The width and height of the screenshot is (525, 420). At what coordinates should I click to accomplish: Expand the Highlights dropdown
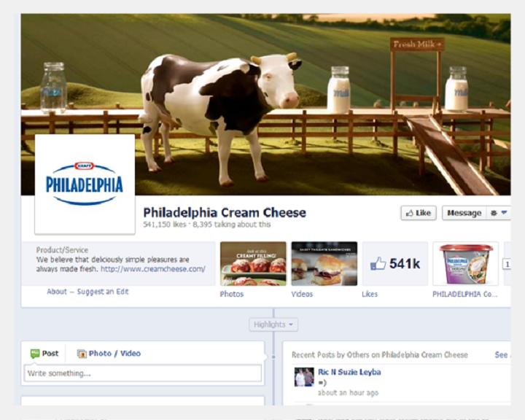(x=273, y=324)
